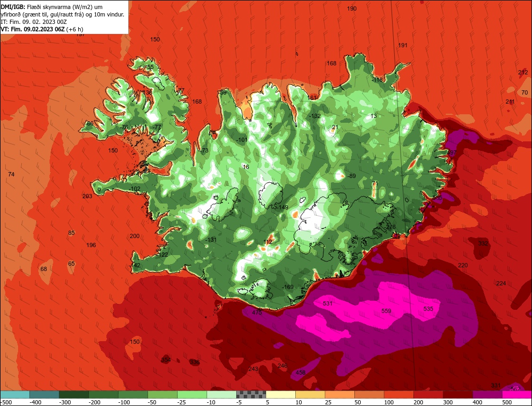
Task: Select the -276 value in southeast Iceland
Action: [390, 227]
